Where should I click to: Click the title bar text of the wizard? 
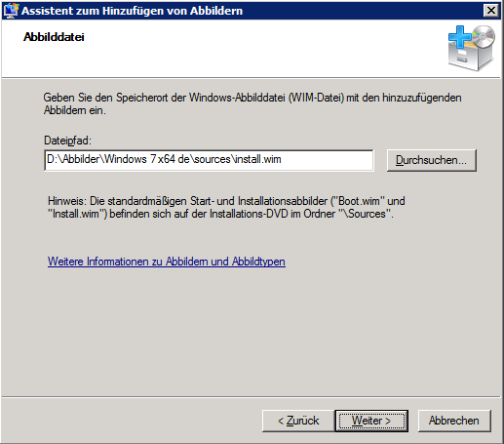(132, 11)
